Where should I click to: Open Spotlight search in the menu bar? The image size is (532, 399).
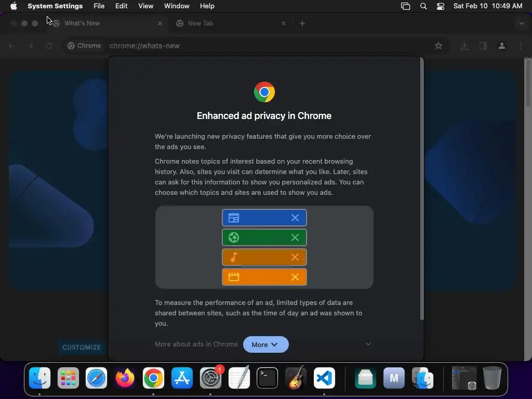pos(423,6)
